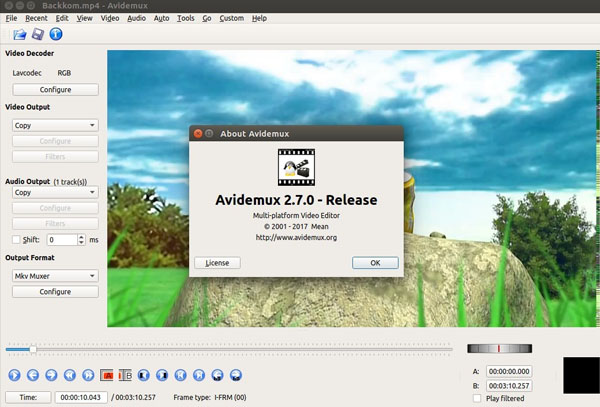600x407 pixels.
Task: Show video information with the blue info icon
Action: [x=56, y=34]
